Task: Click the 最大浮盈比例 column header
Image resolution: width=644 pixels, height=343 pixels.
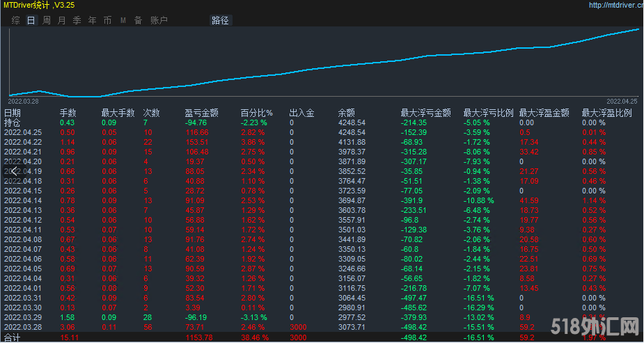Action: [607, 113]
